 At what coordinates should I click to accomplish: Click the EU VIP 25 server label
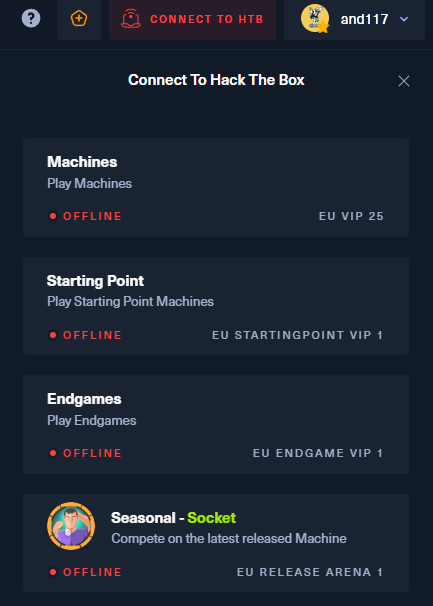[x=351, y=216]
